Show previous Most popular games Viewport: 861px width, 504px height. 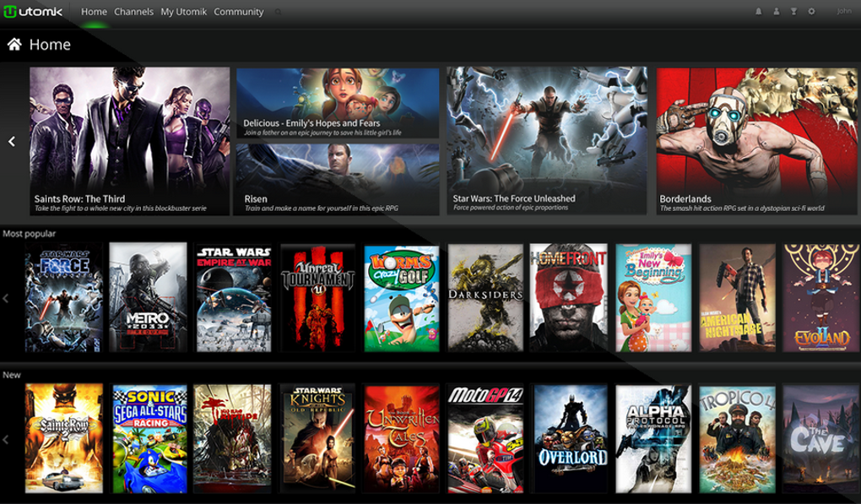point(6,298)
